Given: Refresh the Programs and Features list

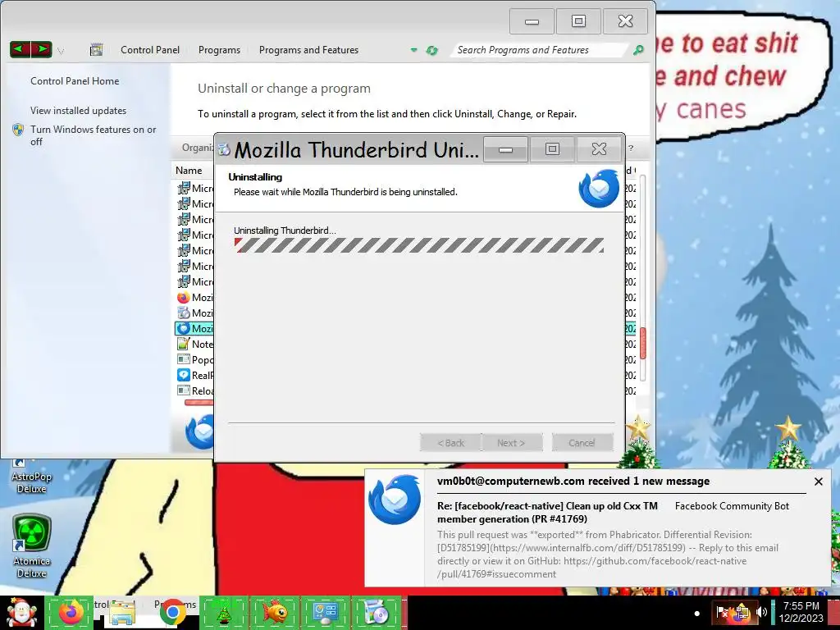Looking at the screenshot, I should [431, 50].
